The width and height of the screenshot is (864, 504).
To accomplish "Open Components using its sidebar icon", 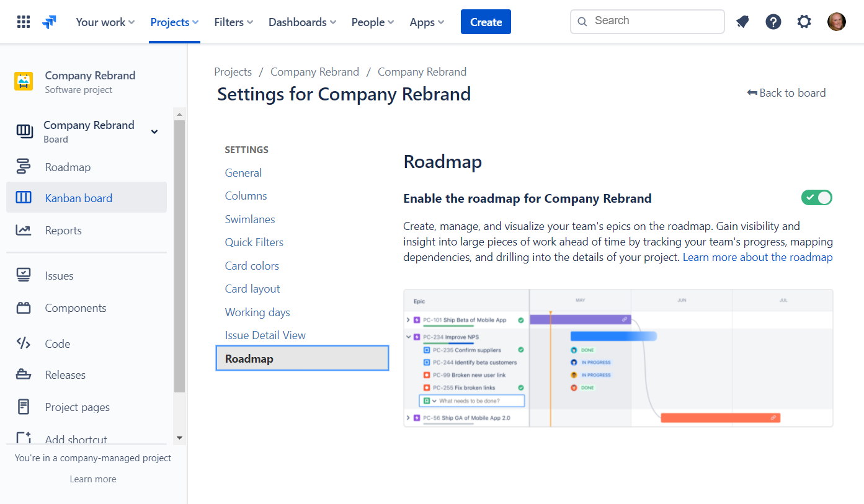I will [x=24, y=307].
